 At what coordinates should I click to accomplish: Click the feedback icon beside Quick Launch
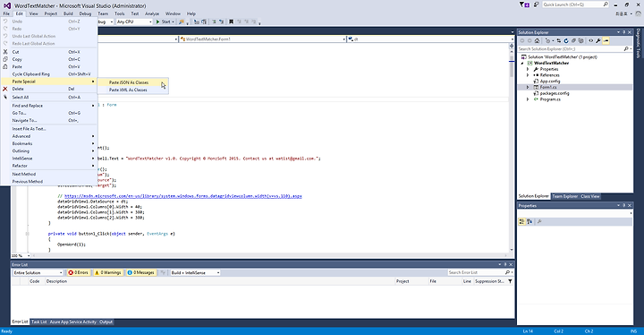[537, 4]
